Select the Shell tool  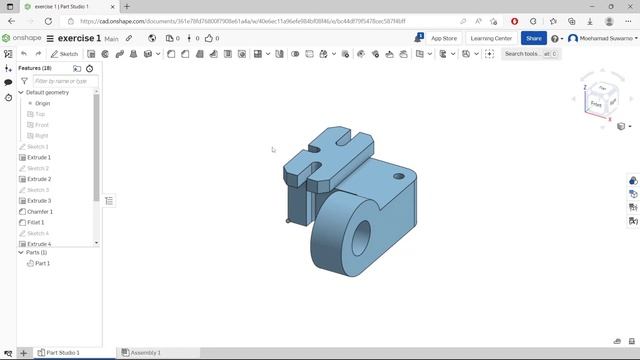click(x=228, y=54)
